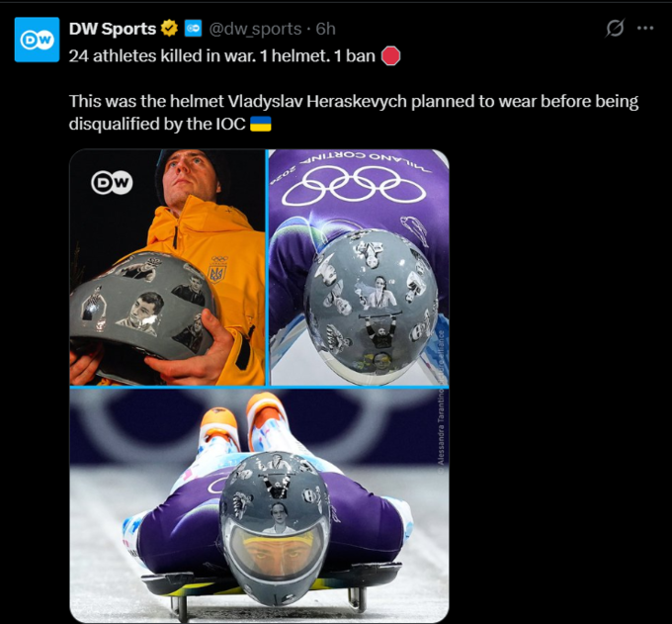The image size is (672, 624).
Task: Open the bottom photo of skeleton racer
Action: tap(259, 504)
